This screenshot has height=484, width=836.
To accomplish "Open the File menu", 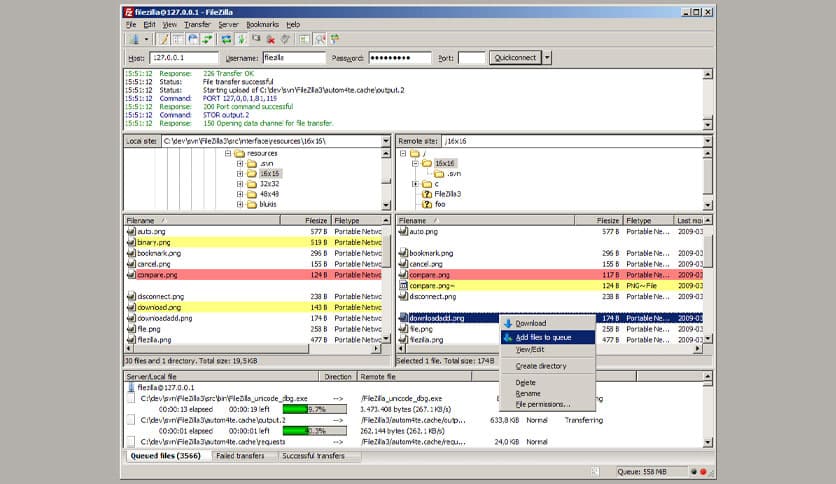I will click(x=131, y=25).
